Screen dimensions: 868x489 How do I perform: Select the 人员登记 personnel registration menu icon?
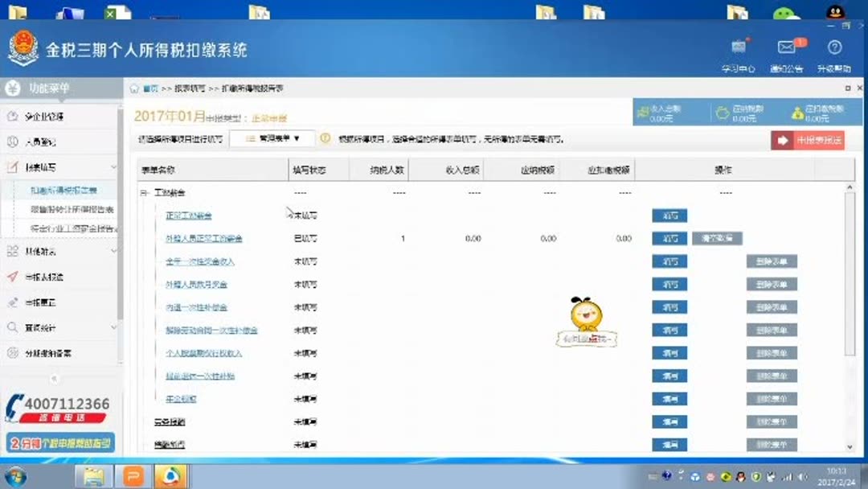(x=14, y=142)
